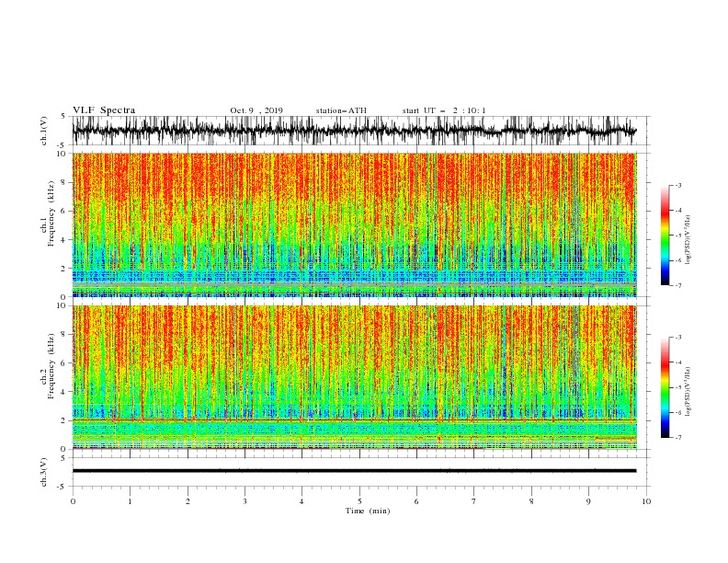Click the ch.3 flat black trace
728x563 pixels.
pos(354,471)
